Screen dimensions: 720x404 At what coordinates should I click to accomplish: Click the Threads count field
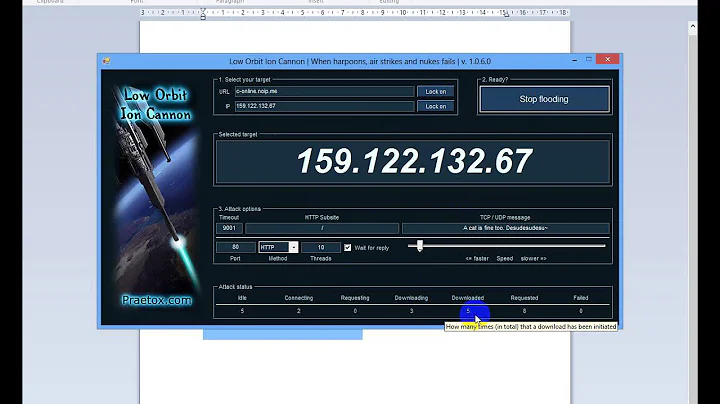pos(321,247)
